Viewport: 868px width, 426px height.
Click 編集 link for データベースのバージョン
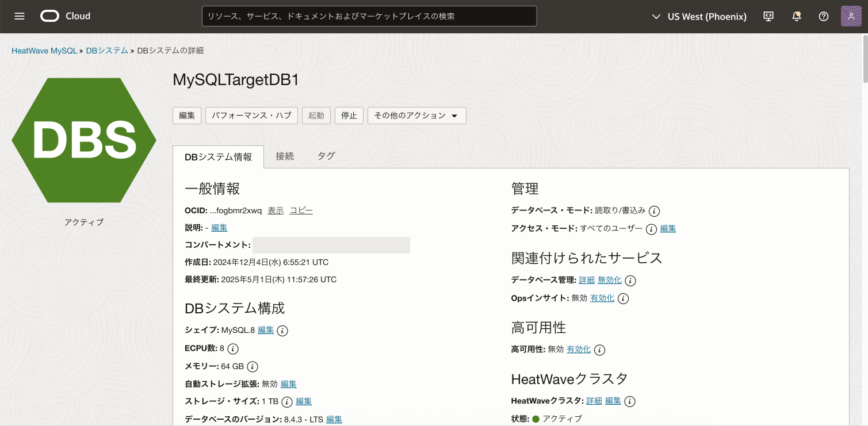[x=334, y=419]
